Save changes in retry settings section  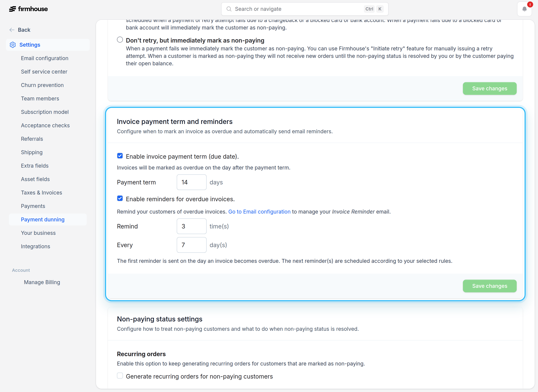(490, 88)
